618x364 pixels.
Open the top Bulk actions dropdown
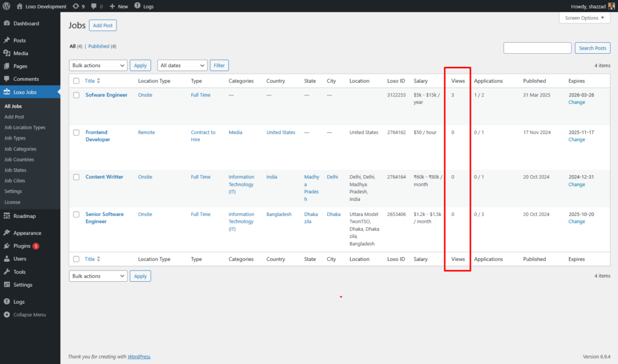click(98, 65)
